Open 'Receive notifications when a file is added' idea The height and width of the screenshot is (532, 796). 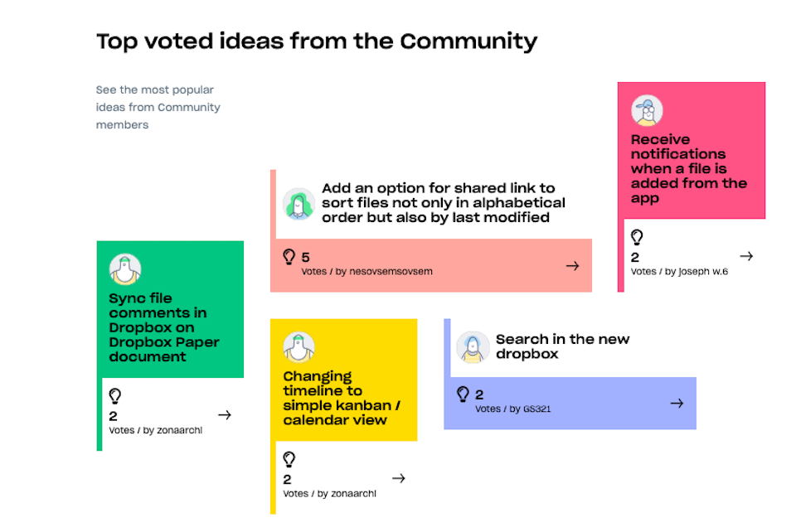[x=688, y=169]
